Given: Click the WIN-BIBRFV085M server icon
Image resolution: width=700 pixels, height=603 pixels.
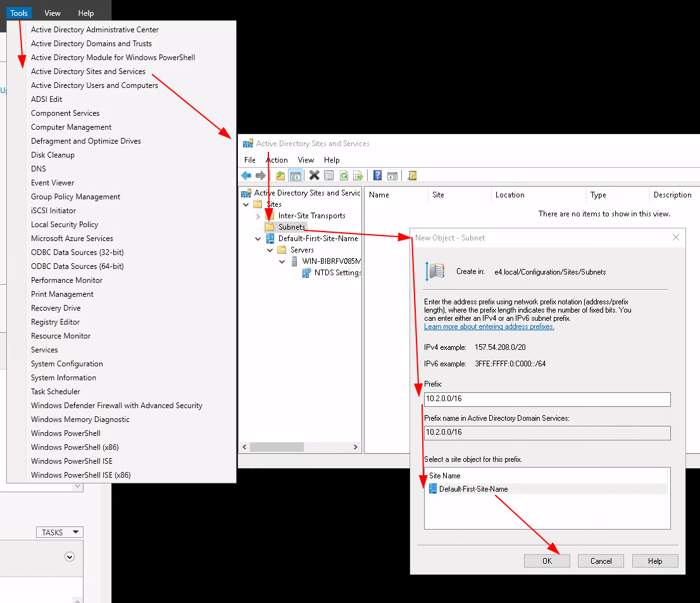Looking at the screenshot, I should tap(294, 261).
